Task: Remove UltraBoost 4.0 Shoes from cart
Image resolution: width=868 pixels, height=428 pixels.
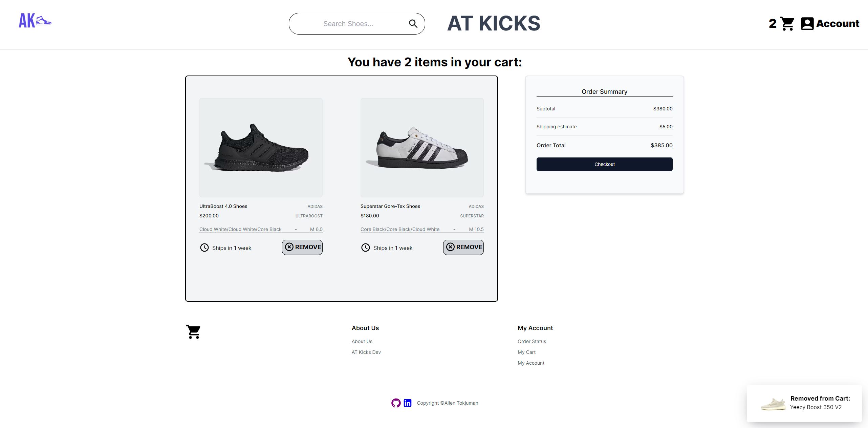Action: point(302,247)
